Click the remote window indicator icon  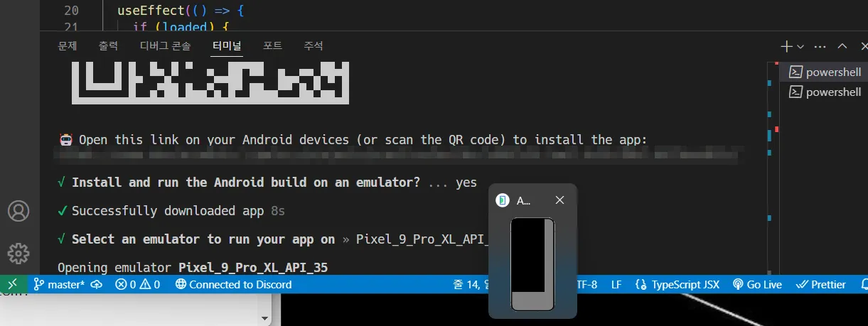(13, 284)
